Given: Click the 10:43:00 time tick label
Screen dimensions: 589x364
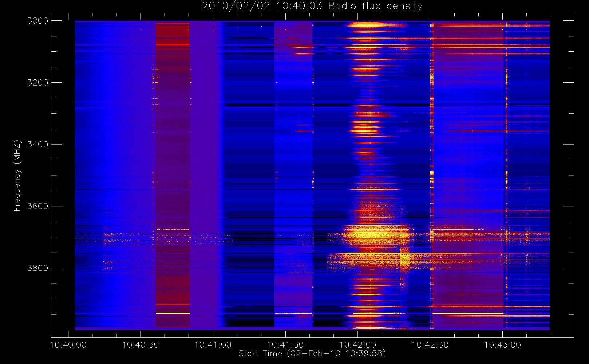Looking at the screenshot, I should [x=503, y=345].
